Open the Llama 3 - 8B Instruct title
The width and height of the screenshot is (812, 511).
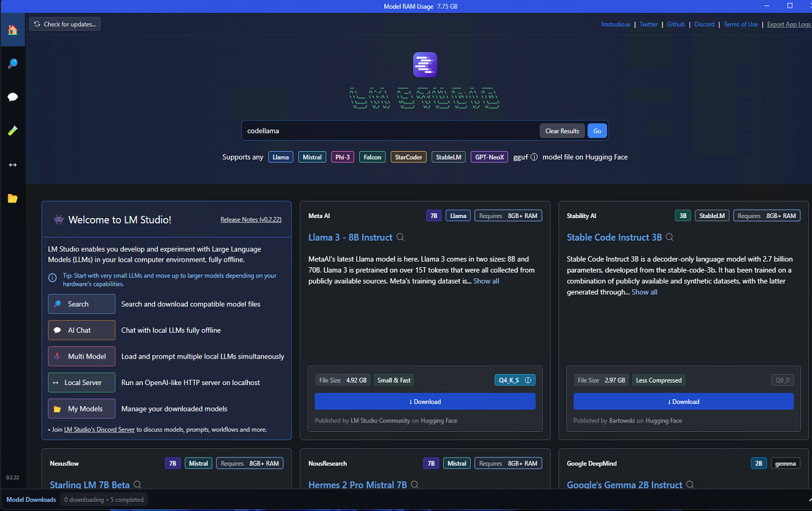tap(350, 237)
